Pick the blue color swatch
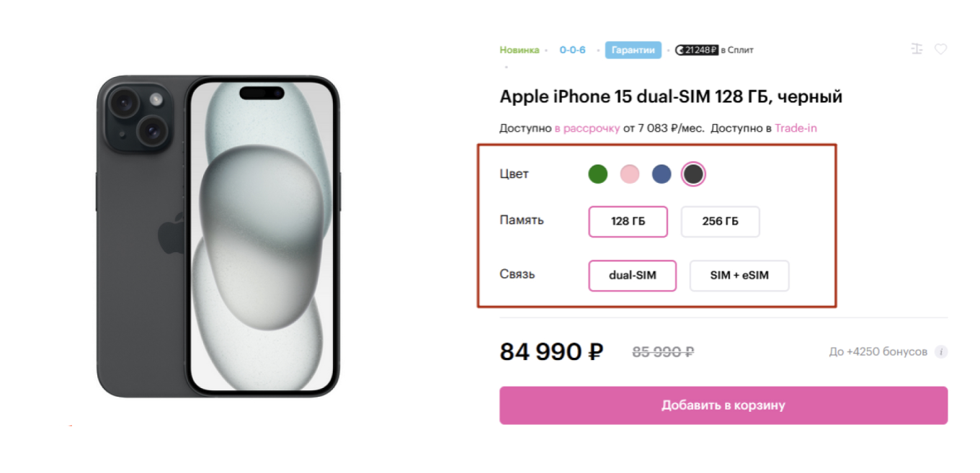980x473 pixels. (x=661, y=174)
